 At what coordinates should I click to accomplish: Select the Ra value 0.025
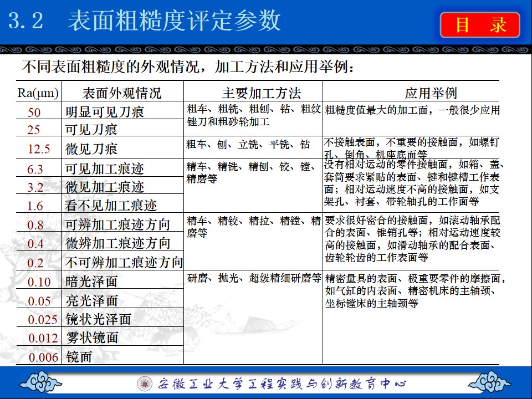[x=43, y=319]
